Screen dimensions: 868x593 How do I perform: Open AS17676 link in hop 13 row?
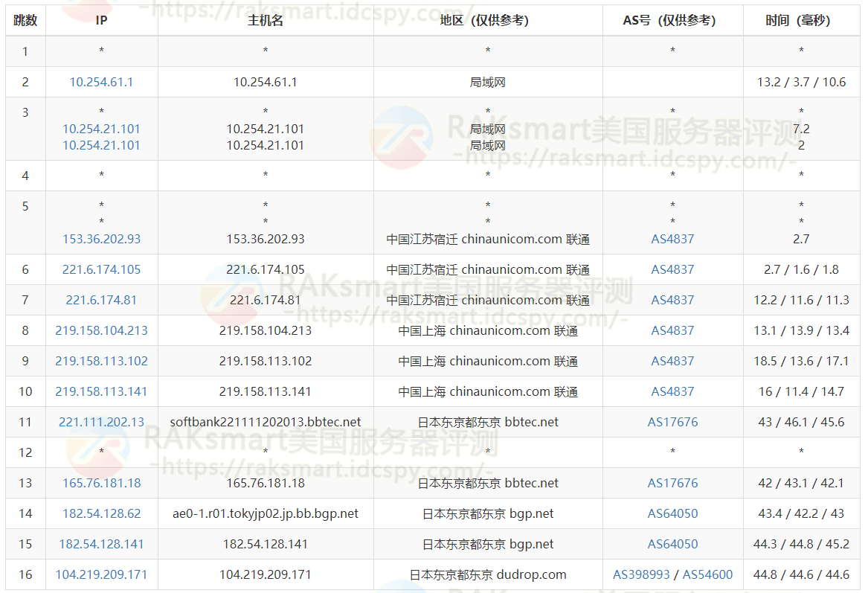672,482
